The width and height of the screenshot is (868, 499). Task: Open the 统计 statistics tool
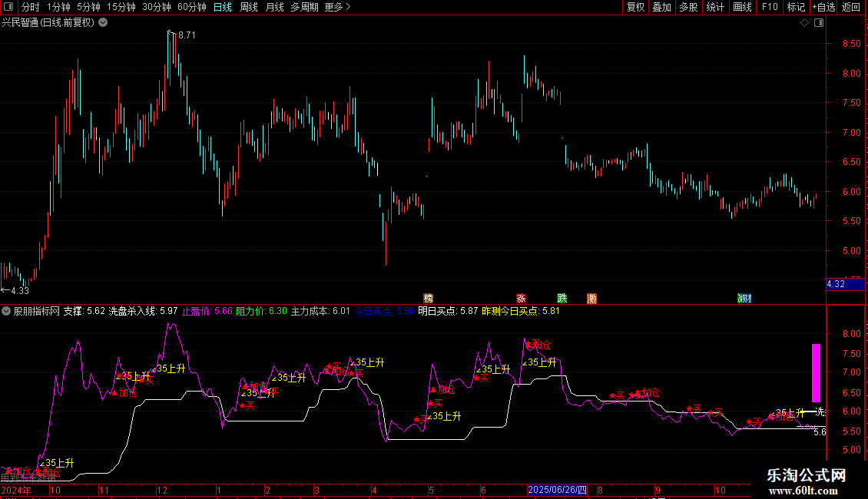click(x=714, y=7)
